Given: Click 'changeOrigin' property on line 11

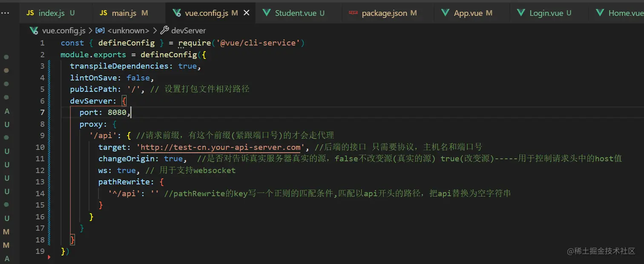Looking at the screenshot, I should pyautogui.click(x=126, y=159).
